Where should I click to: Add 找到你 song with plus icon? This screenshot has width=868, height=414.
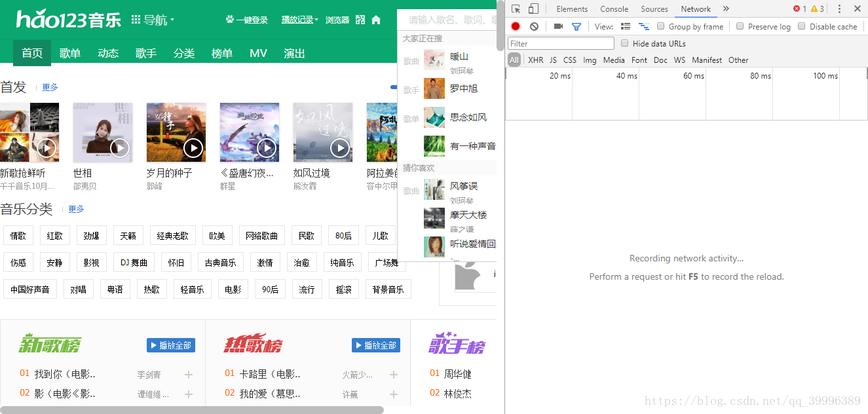[x=189, y=375]
